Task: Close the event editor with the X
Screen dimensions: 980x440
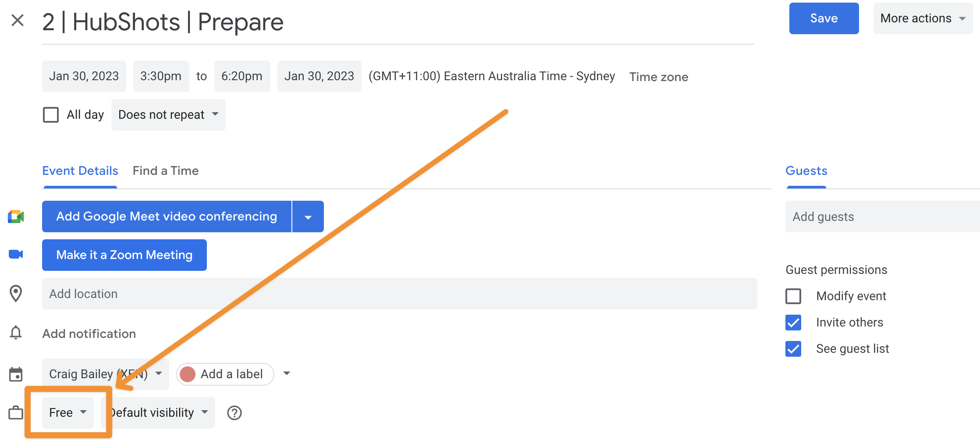Action: tap(17, 21)
